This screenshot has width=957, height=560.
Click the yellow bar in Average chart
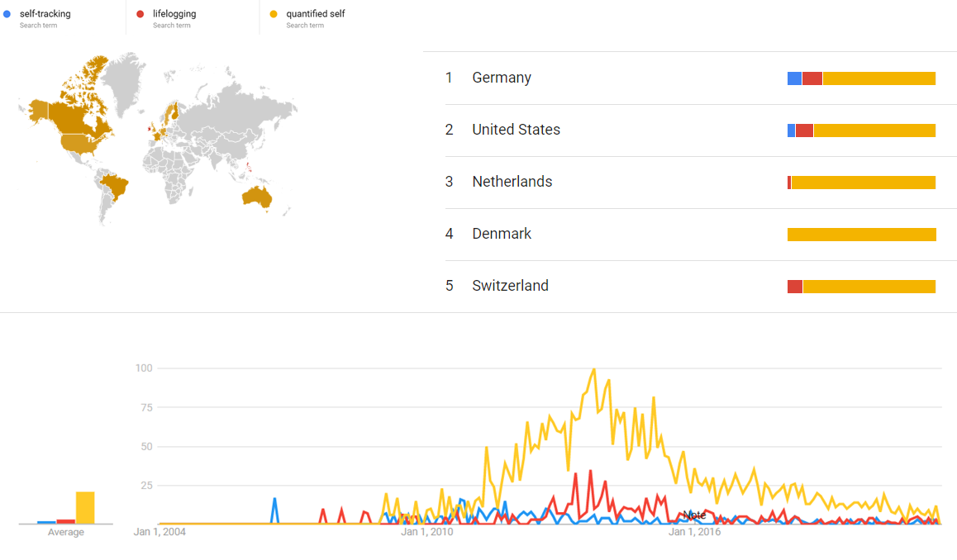(x=85, y=507)
